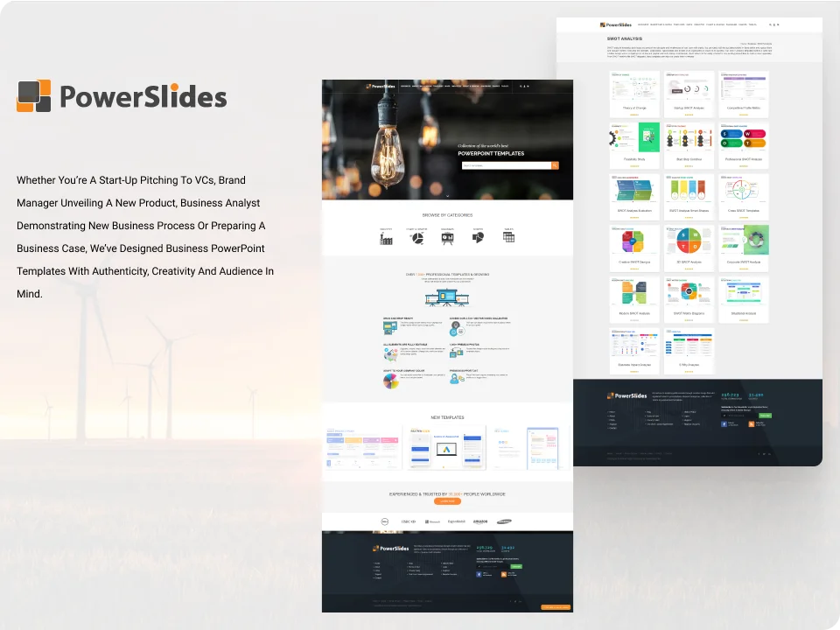The width and height of the screenshot is (840, 630).
Task: Click the large PowerSlides logo at left
Action: 122,96
